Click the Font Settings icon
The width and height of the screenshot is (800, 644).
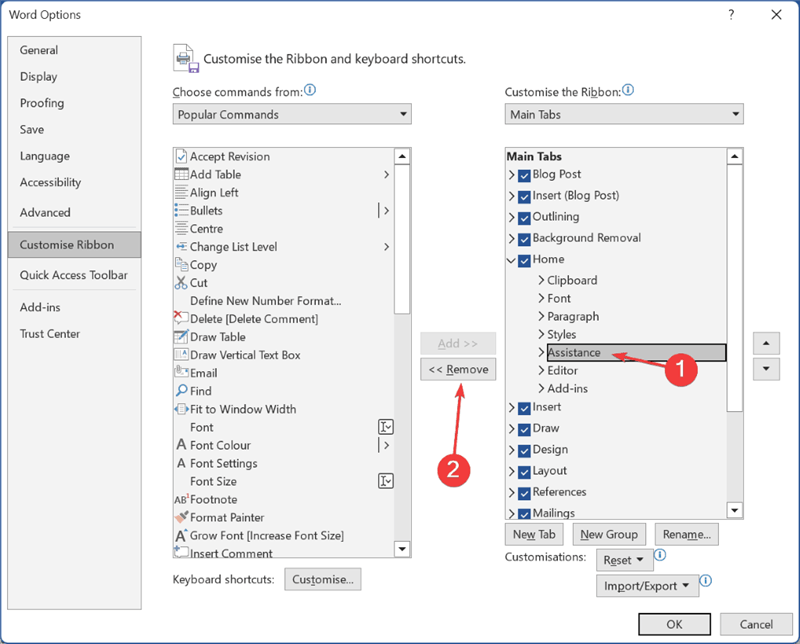(181, 463)
